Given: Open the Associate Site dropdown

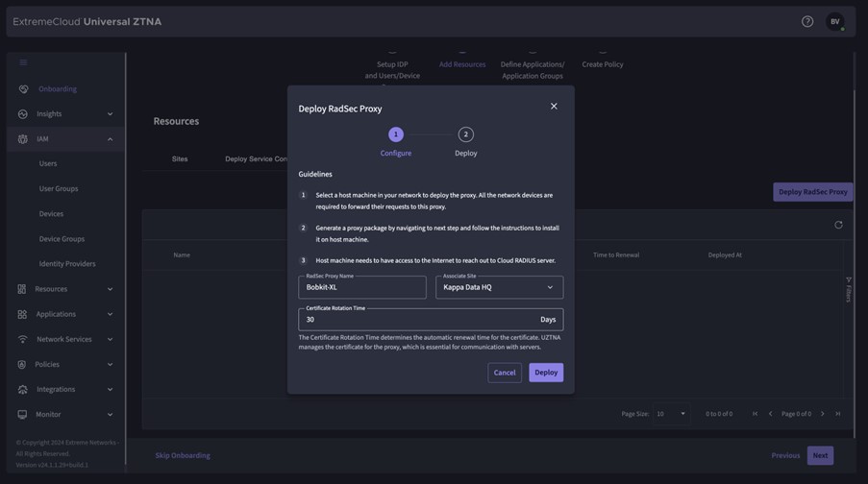Looking at the screenshot, I should coord(499,287).
